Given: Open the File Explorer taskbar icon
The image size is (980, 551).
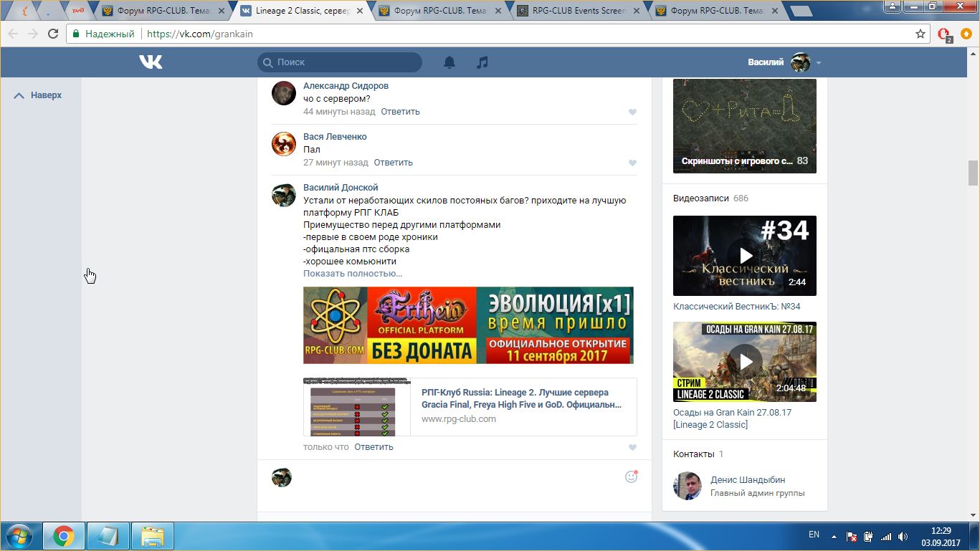Looking at the screenshot, I should 153,536.
